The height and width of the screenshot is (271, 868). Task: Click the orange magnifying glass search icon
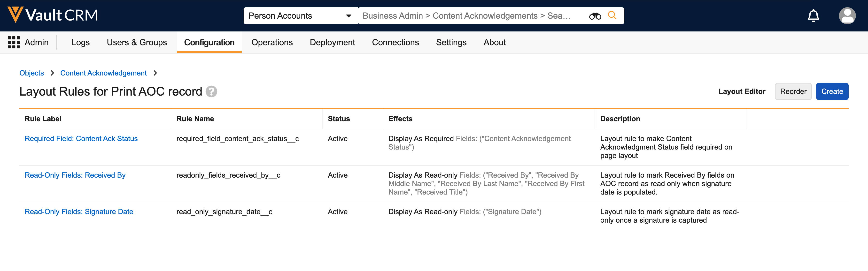612,15
